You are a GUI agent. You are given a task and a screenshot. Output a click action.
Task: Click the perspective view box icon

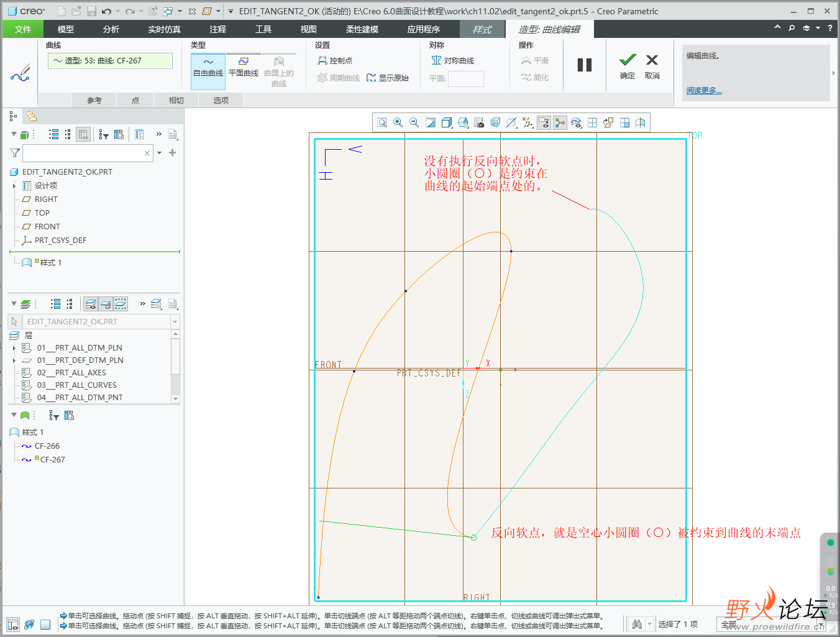coord(495,122)
